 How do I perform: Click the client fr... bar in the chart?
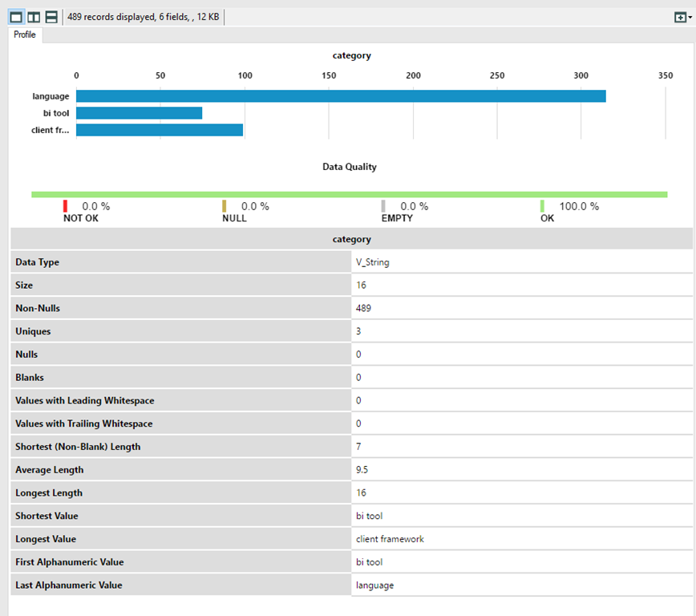point(159,129)
